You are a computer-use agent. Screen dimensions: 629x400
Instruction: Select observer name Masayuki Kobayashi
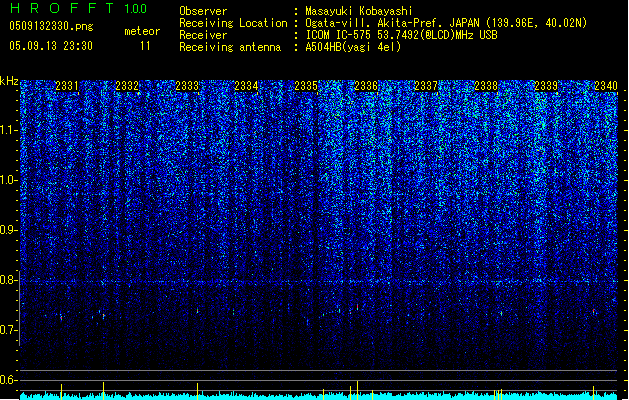(x=359, y=11)
